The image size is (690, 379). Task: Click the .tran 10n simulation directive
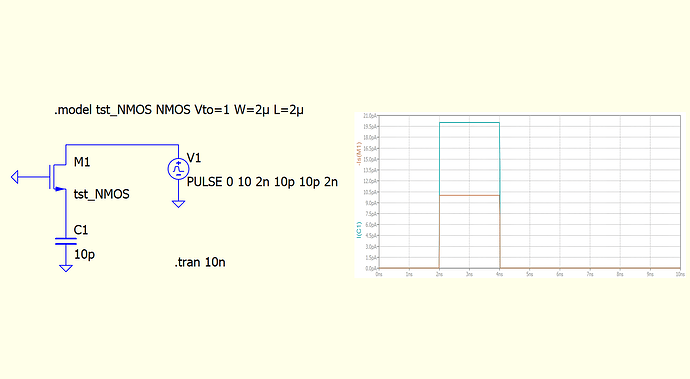click(200, 262)
